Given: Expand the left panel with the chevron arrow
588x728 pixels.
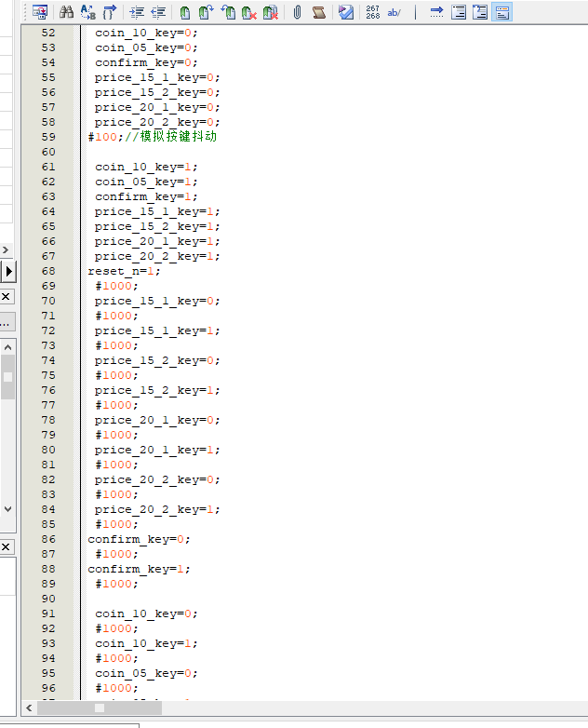Looking at the screenshot, I should pos(6,249).
